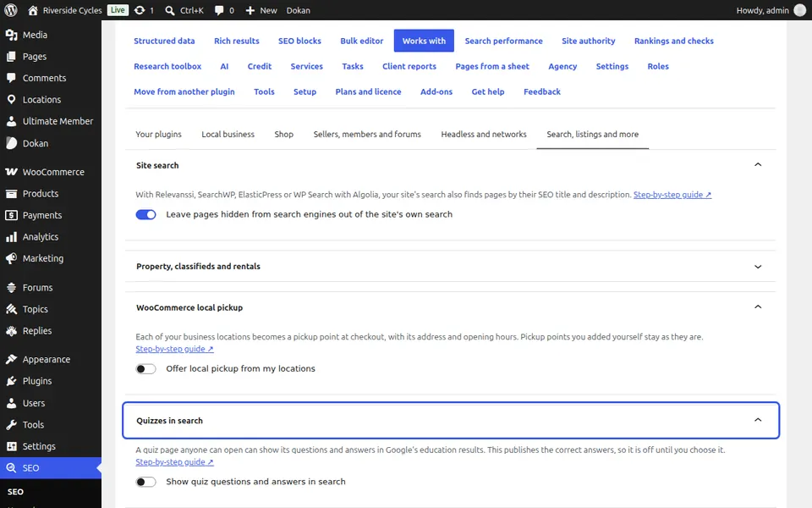The width and height of the screenshot is (812, 508).
Task: Click the Marketing megaphone icon
Action: (11, 258)
